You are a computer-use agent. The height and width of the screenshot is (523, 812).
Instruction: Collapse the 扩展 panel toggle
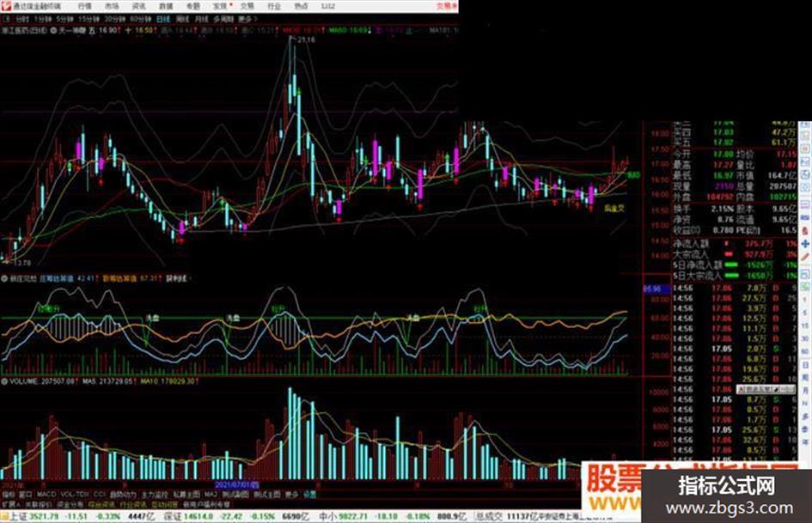[11, 504]
